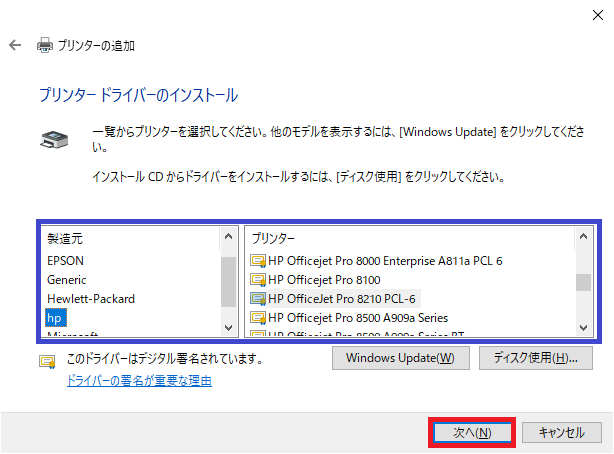
Task: Click the ディスク使用(H)... button
Action: pos(536,358)
